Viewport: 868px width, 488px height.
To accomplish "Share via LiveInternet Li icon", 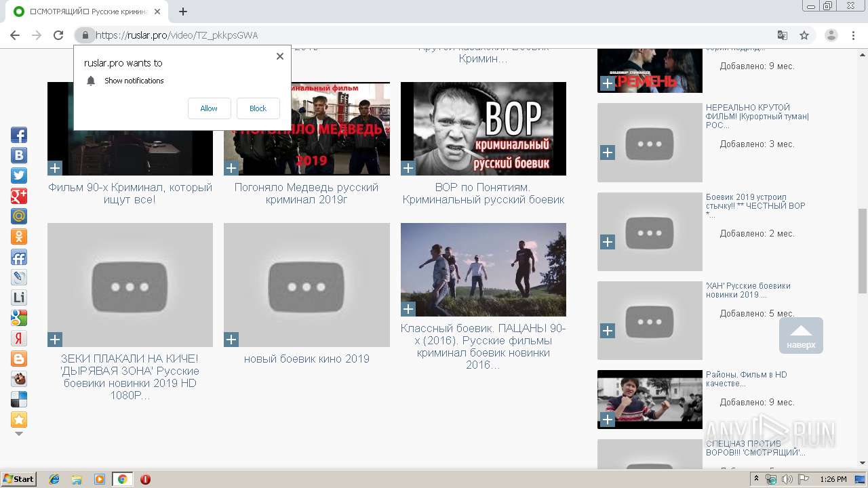I will 19,298.
